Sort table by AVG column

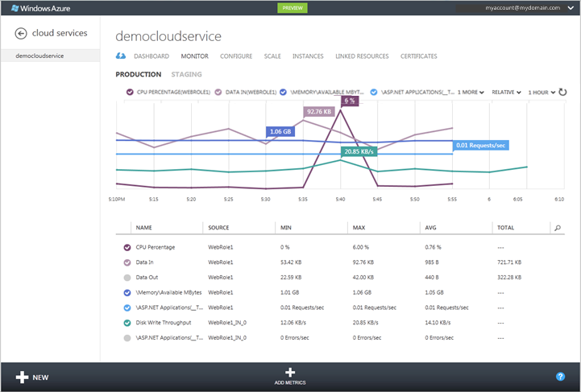(430, 228)
